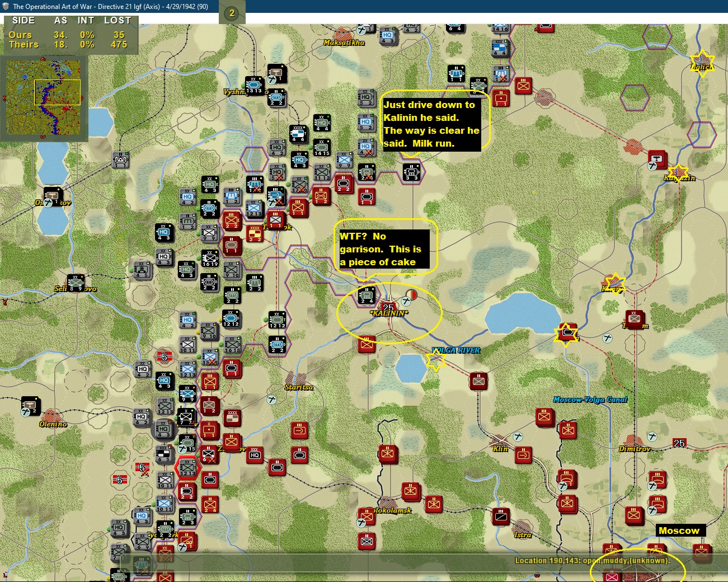Image resolution: width=728 pixels, height=582 pixels.
Task: Click the Moscow-Volga Canal label
Action: (590, 400)
